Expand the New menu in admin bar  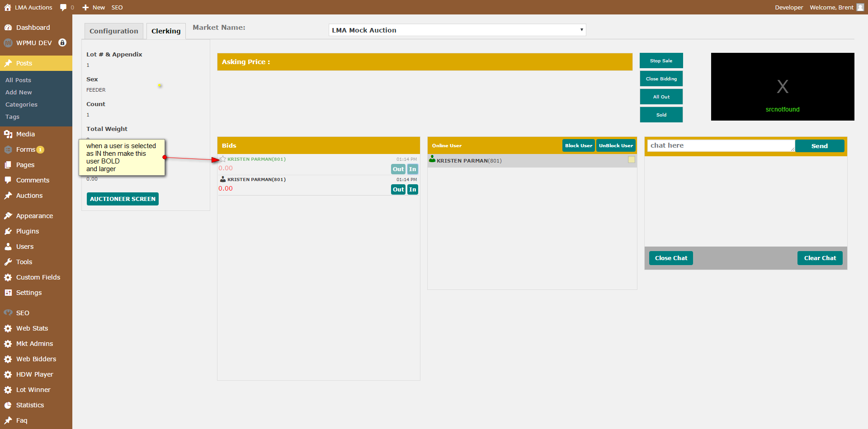94,7
